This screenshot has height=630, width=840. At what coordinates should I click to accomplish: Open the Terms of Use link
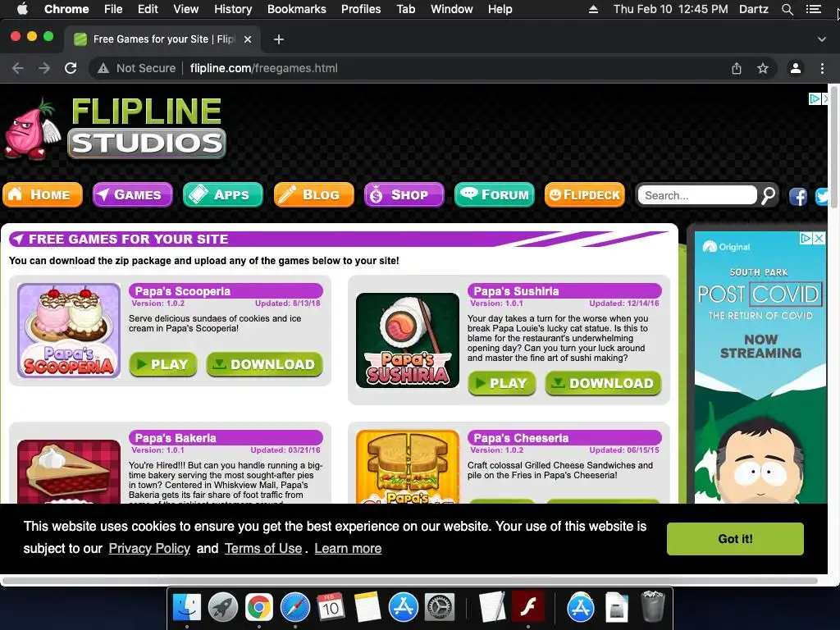[x=263, y=548]
